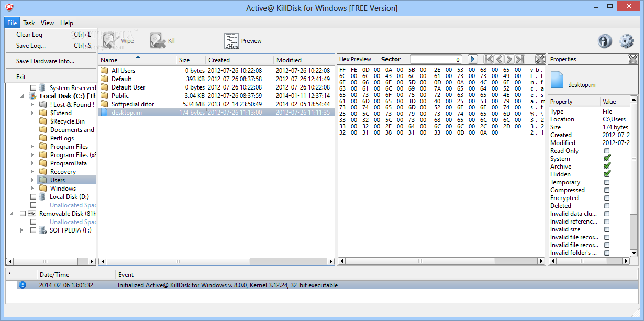Choose Save Log... from File menu
The image size is (644, 321).
[x=51, y=46]
